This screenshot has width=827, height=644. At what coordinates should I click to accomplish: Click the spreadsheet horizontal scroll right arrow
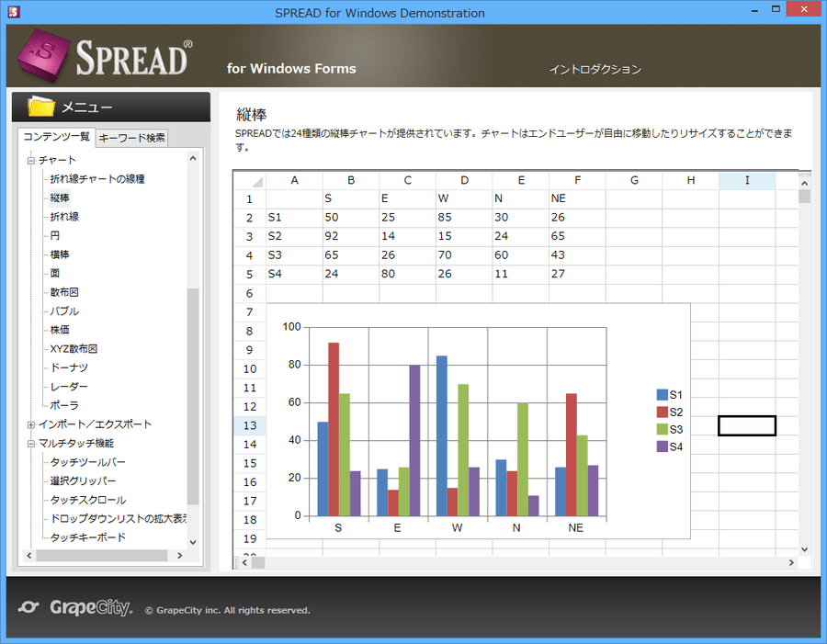791,563
